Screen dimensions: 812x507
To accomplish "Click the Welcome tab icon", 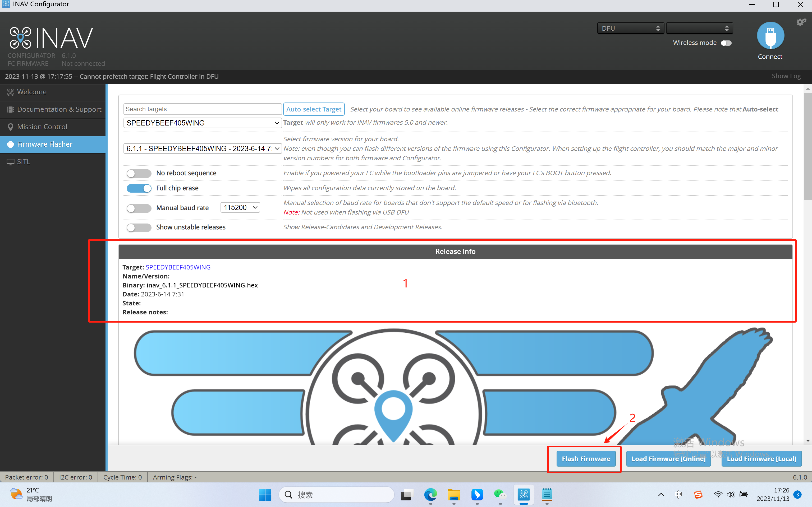I will tap(10, 92).
